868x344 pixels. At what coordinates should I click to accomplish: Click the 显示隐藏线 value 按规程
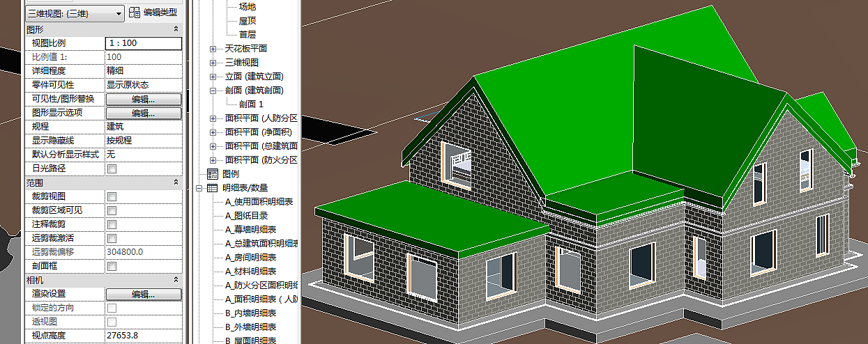[119, 141]
